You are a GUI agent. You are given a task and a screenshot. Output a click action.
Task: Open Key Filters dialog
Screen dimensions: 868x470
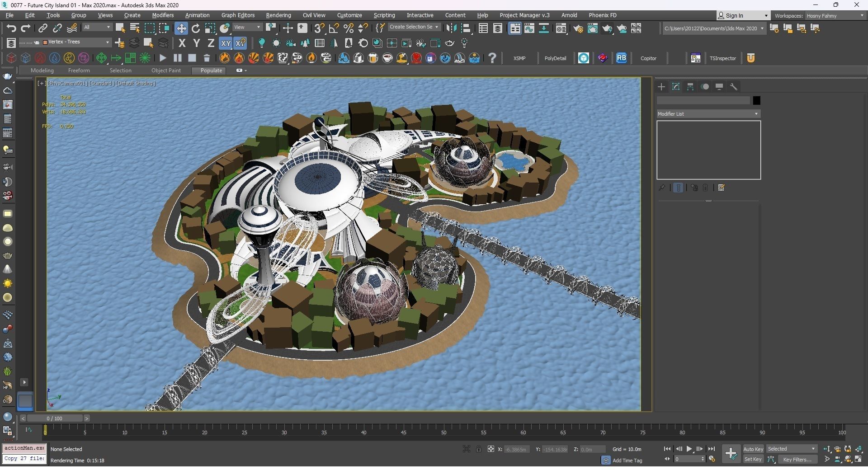[797, 460]
